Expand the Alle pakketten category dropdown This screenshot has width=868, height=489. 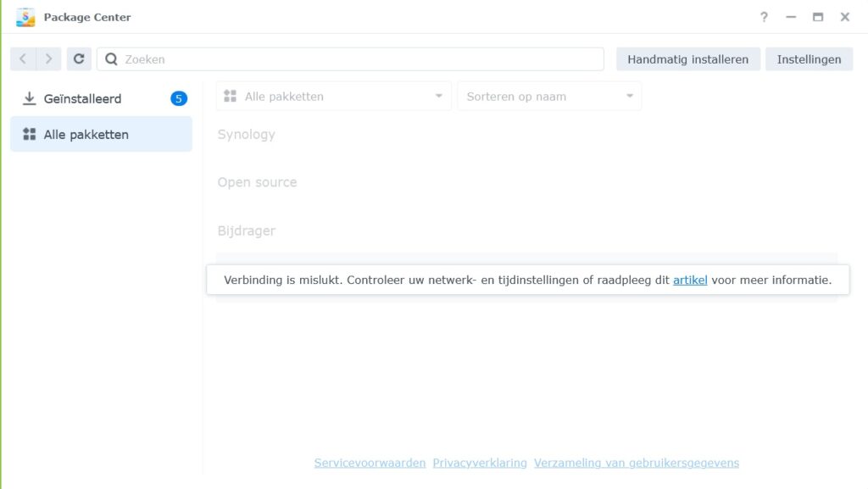[334, 97]
